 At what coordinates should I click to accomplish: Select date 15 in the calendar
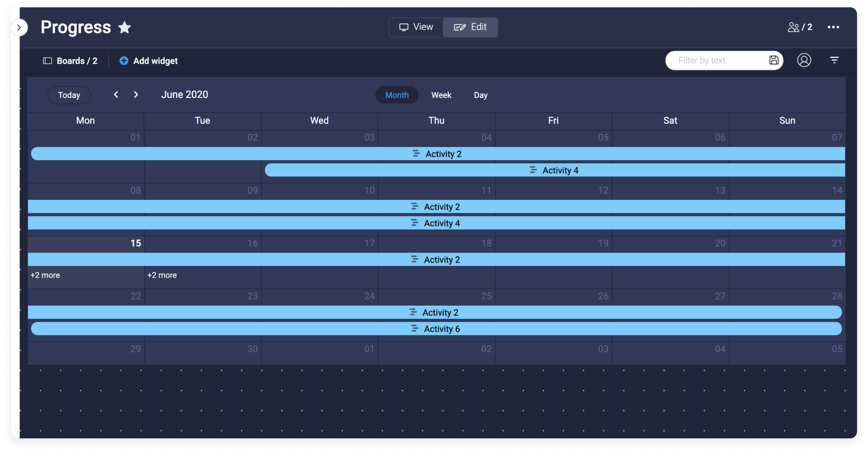point(136,243)
